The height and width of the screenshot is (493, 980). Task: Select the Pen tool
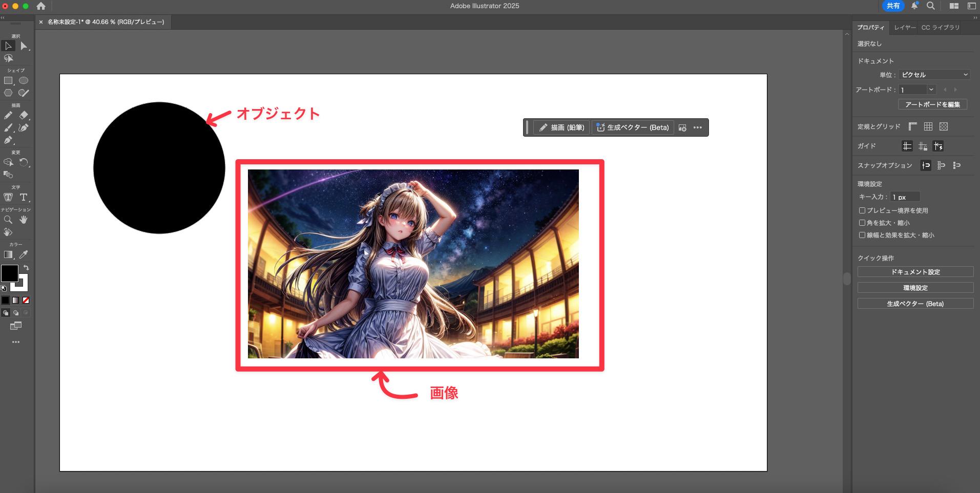8,140
